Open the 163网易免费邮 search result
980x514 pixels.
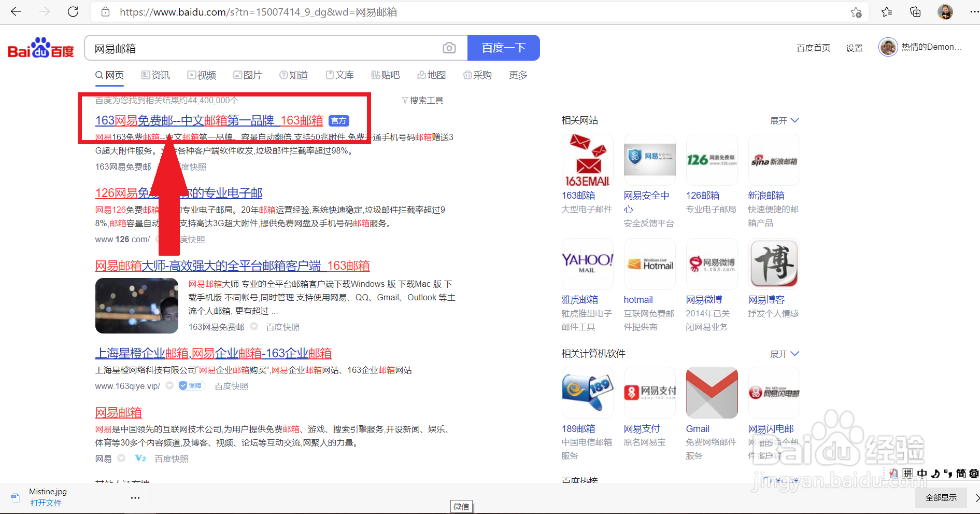coord(209,120)
